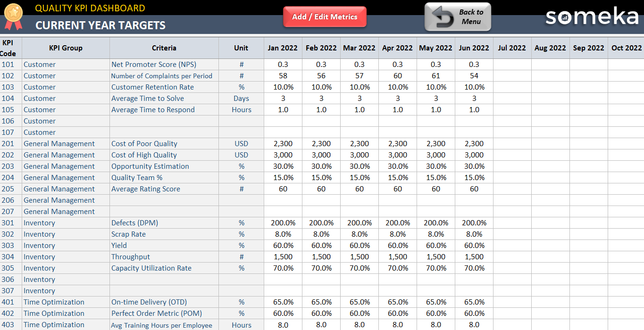Click the Perfect Order Metric (POM) cell
The height and width of the screenshot is (330, 644).
click(x=164, y=313)
